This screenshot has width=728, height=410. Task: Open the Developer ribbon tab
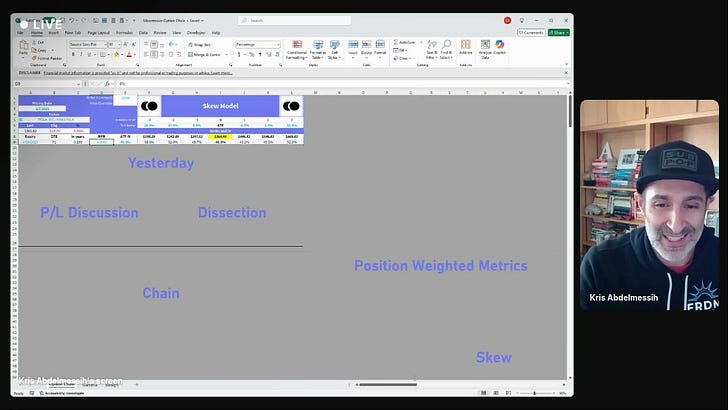click(196, 33)
